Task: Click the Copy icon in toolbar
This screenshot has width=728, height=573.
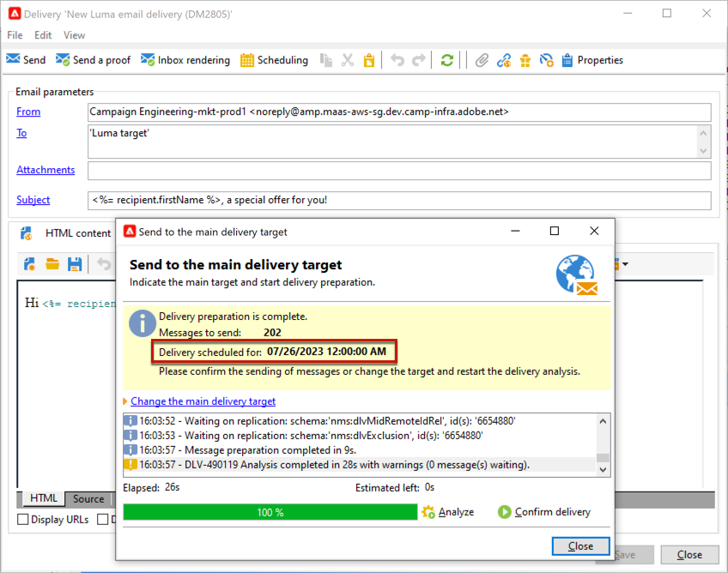Action: click(x=326, y=60)
